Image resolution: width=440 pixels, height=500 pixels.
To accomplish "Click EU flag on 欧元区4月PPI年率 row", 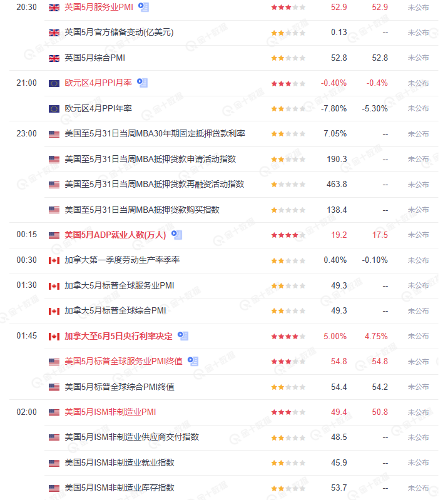I will click(54, 109).
